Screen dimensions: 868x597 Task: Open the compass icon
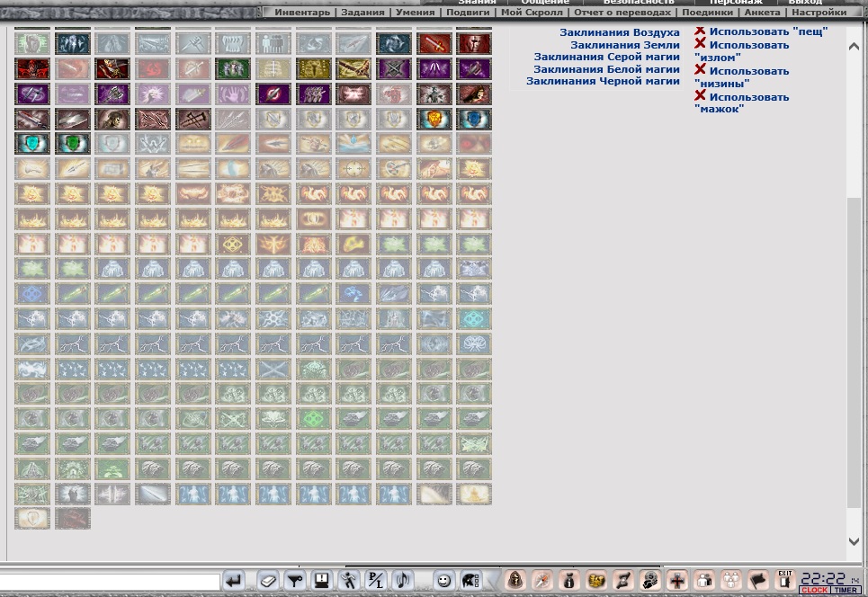(542, 581)
